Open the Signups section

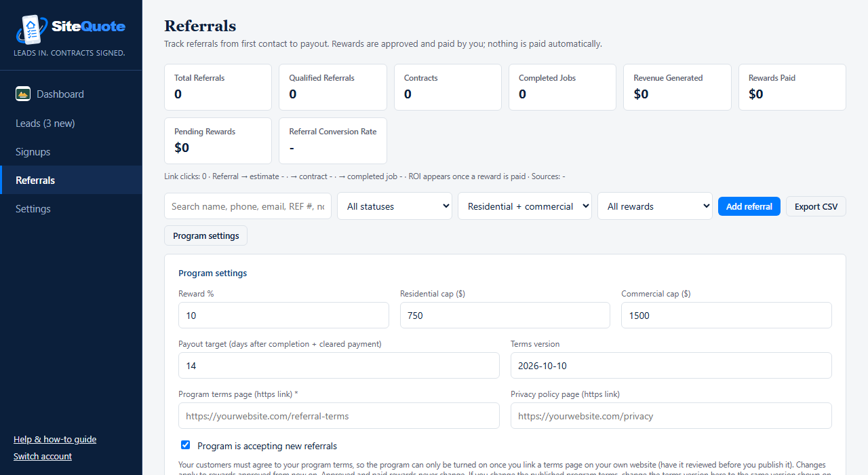(71, 152)
